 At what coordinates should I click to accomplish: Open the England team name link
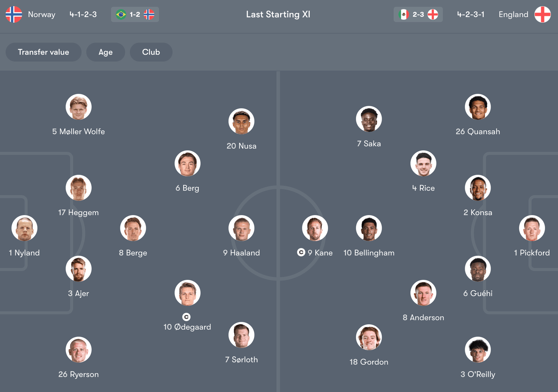[513, 14]
